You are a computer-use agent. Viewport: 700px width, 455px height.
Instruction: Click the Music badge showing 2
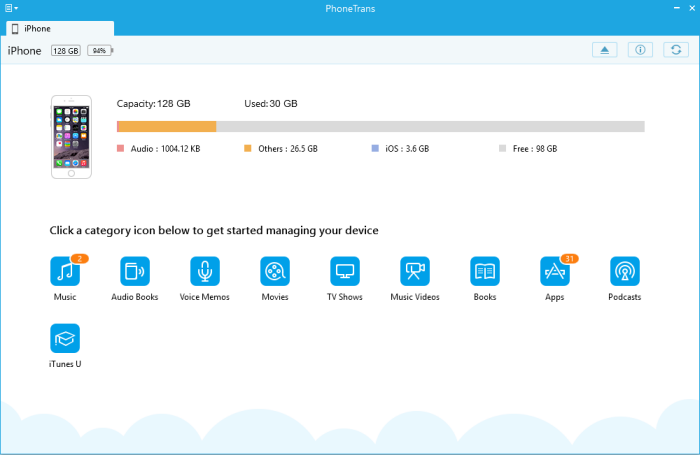(x=79, y=259)
